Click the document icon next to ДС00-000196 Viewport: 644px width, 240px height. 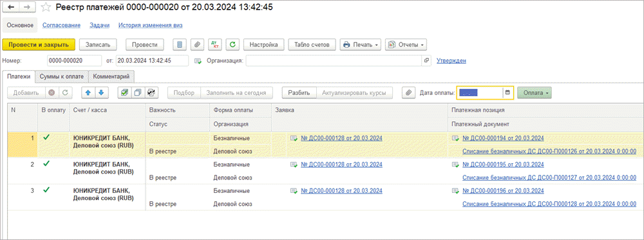[455, 191]
